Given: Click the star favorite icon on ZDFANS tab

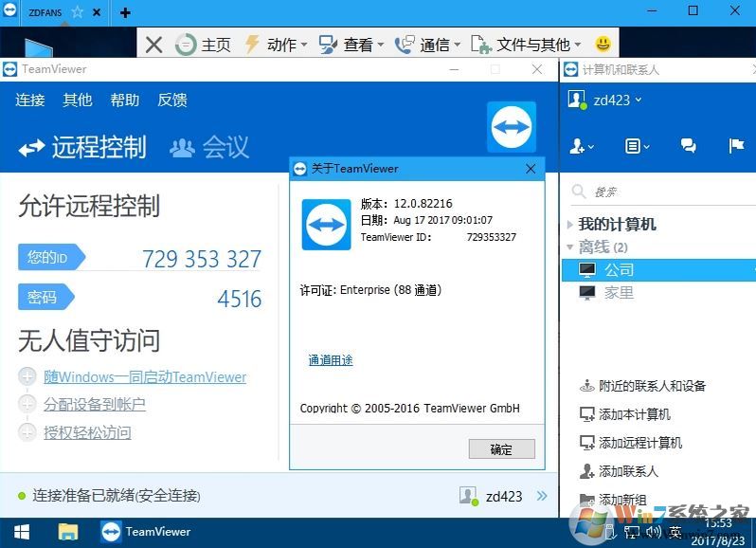Looking at the screenshot, I should click(x=77, y=12).
